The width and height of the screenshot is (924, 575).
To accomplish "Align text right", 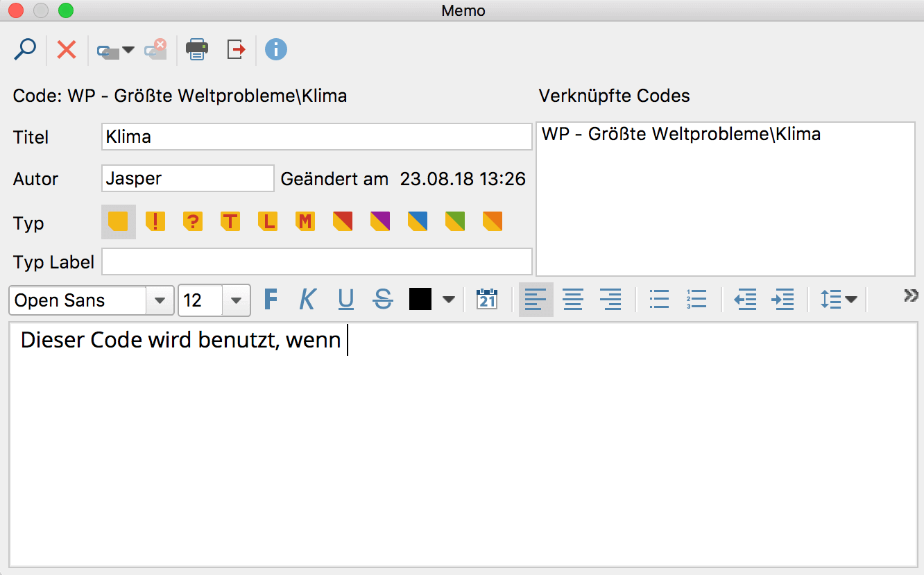I will [x=610, y=300].
